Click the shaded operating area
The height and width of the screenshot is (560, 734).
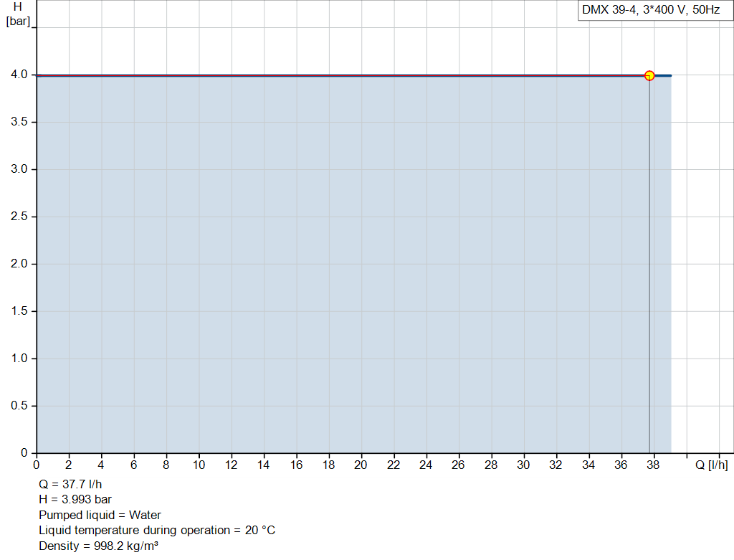pos(323,287)
